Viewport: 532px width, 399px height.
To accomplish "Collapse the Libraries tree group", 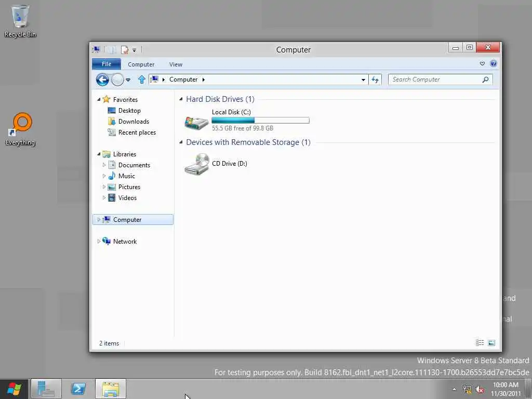I will click(99, 154).
